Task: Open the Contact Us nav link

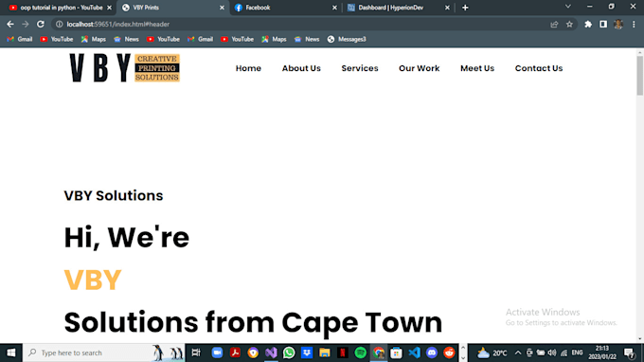Action: [539, 68]
